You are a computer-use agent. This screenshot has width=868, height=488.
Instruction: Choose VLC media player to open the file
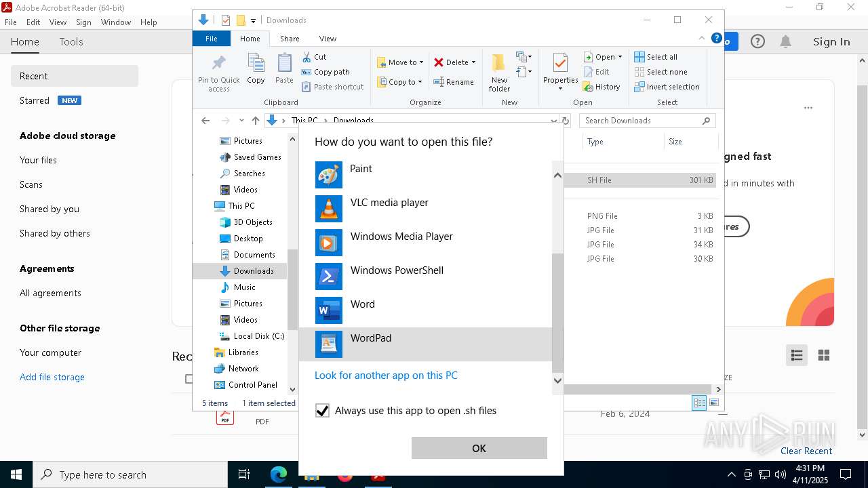click(x=425, y=209)
